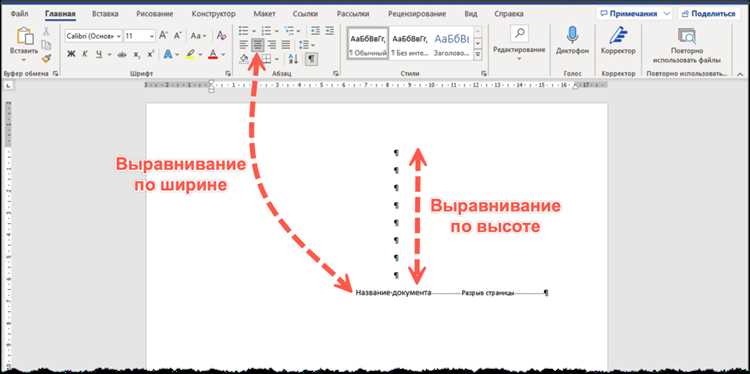Decrease paragraph indent

[x=315, y=31]
